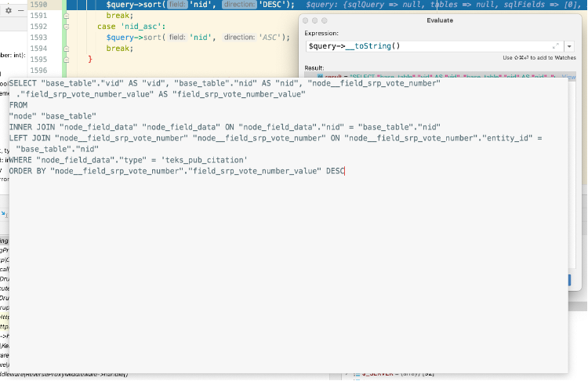The width and height of the screenshot is (588, 381).
Task: Click line number 1596 in the gutter
Action: [x=38, y=70]
